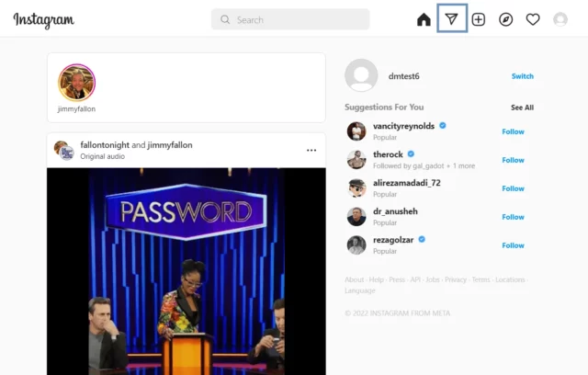View jimmyfallon's story
The height and width of the screenshot is (375, 588).
click(77, 83)
